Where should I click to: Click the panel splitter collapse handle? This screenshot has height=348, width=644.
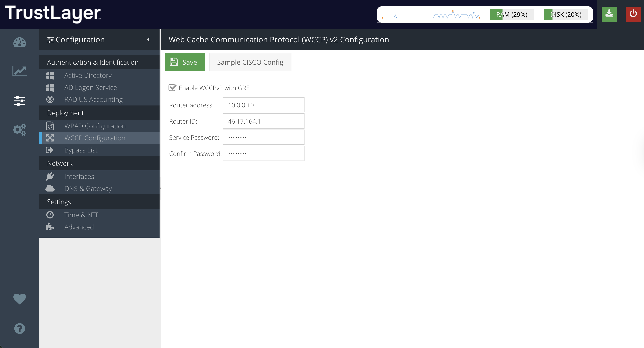tap(160, 188)
